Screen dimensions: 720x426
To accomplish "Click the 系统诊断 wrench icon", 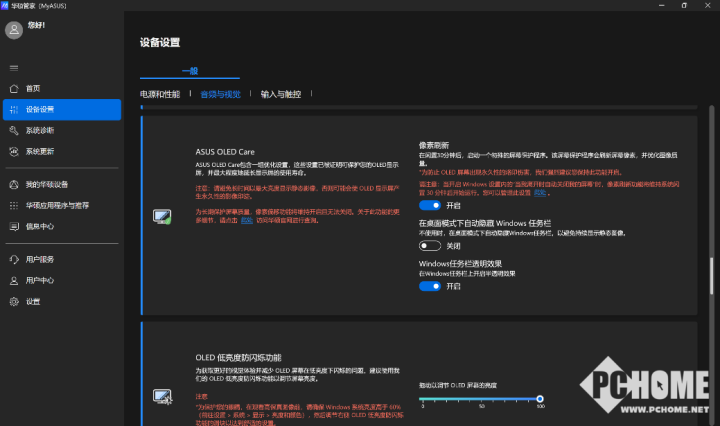I will click(14, 130).
